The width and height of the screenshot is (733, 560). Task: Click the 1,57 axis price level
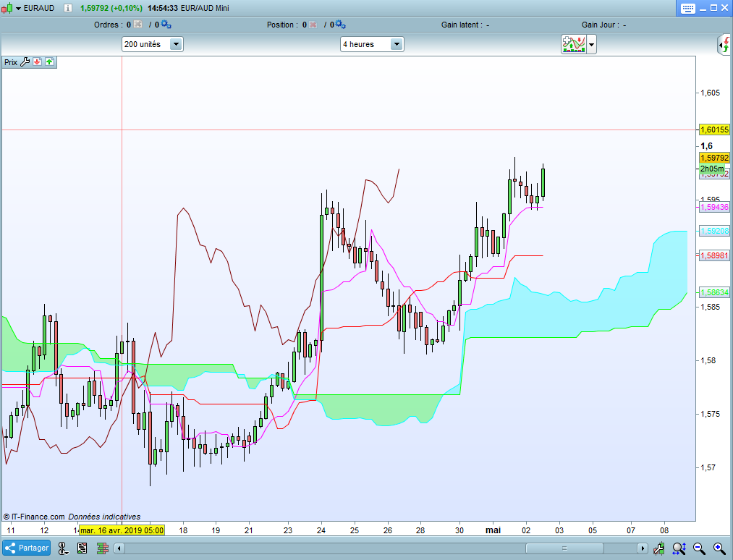tap(708, 467)
